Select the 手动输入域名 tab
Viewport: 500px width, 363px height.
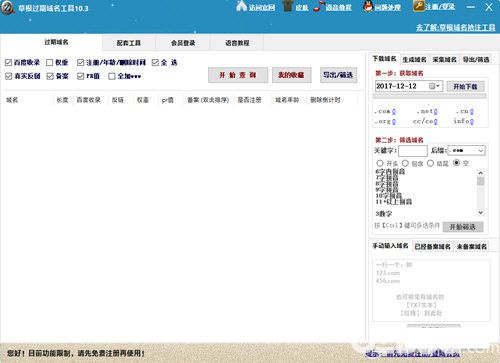390,246
